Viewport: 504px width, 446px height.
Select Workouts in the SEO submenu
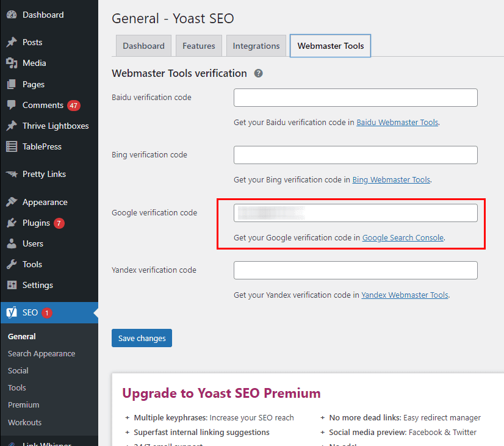24,422
